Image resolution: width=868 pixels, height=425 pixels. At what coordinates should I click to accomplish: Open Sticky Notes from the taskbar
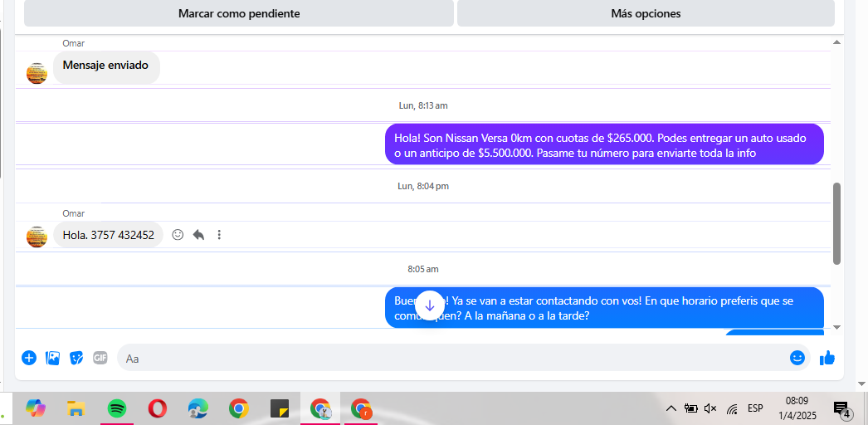[280, 409]
